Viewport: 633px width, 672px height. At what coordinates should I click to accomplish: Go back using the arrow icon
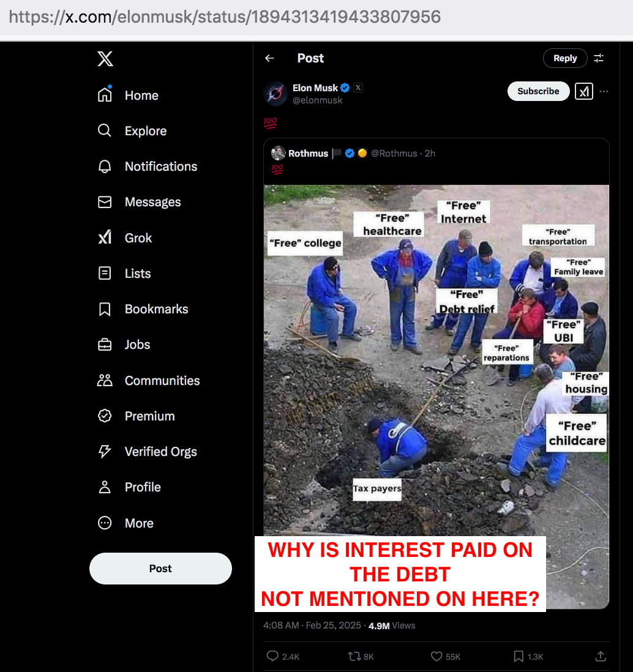(269, 58)
